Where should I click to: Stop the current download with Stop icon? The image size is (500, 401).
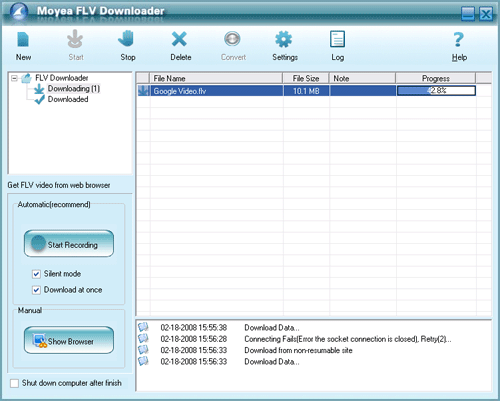click(127, 39)
